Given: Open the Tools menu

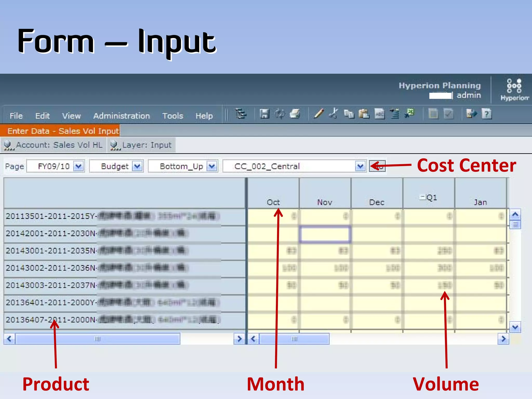Looking at the screenshot, I should coord(173,116).
